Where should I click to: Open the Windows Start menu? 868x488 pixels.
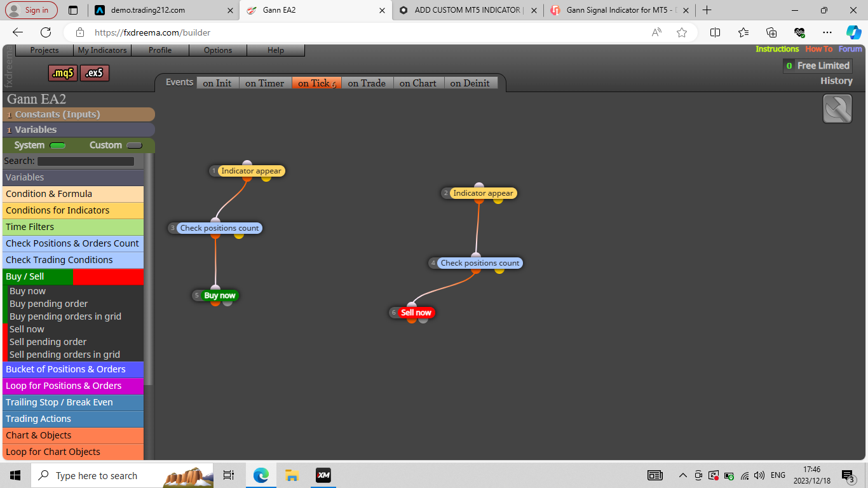coord(15,475)
